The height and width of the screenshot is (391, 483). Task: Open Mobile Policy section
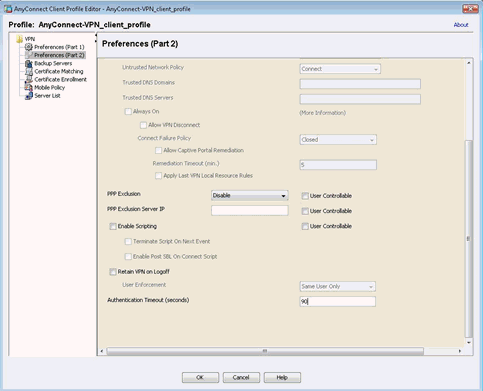(x=49, y=88)
